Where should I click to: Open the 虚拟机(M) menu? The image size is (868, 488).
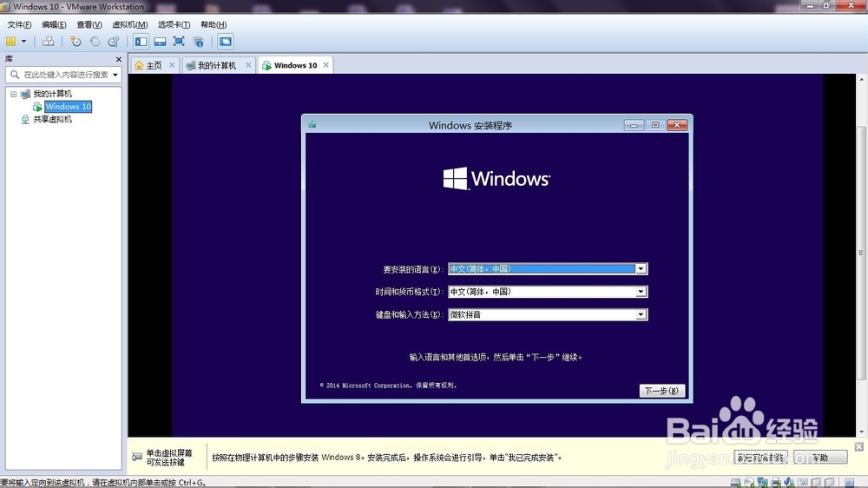129,24
